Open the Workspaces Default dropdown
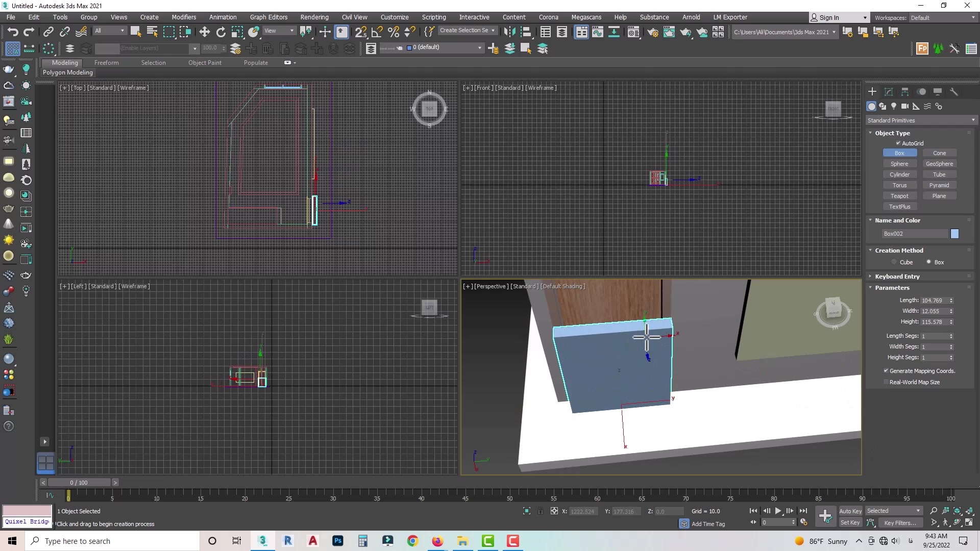 pos(942,17)
